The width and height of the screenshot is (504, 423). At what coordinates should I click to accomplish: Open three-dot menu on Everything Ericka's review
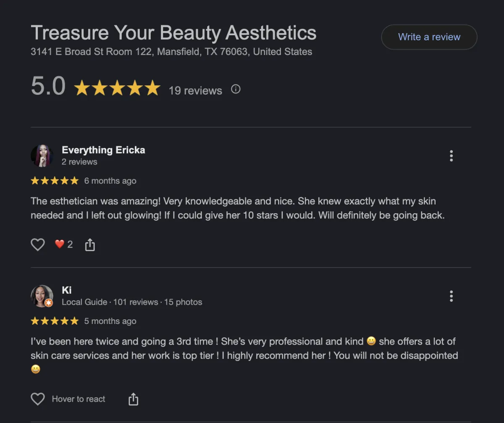pyautogui.click(x=451, y=156)
